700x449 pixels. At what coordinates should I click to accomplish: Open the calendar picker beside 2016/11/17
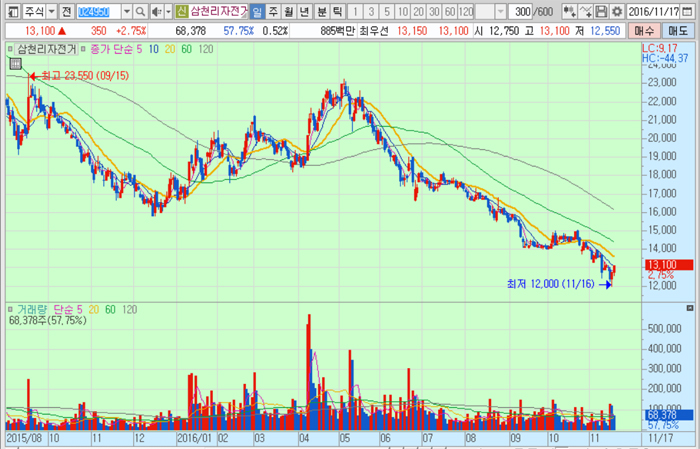(x=692, y=11)
